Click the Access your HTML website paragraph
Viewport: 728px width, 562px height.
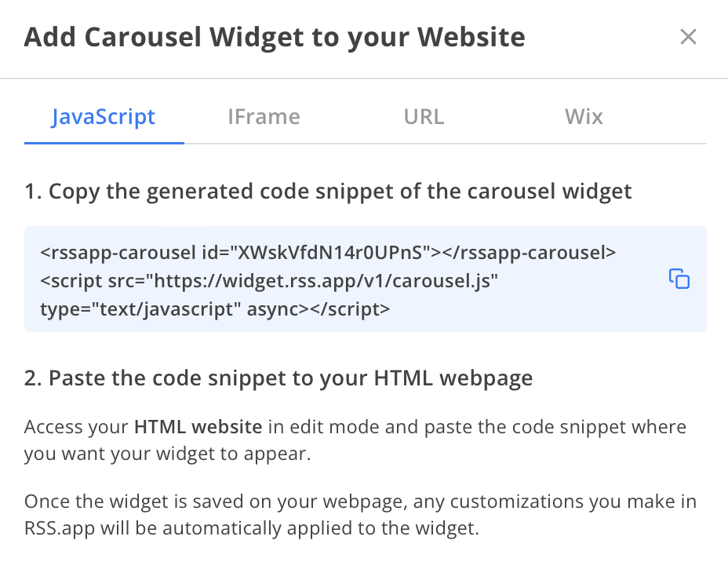tap(355, 440)
